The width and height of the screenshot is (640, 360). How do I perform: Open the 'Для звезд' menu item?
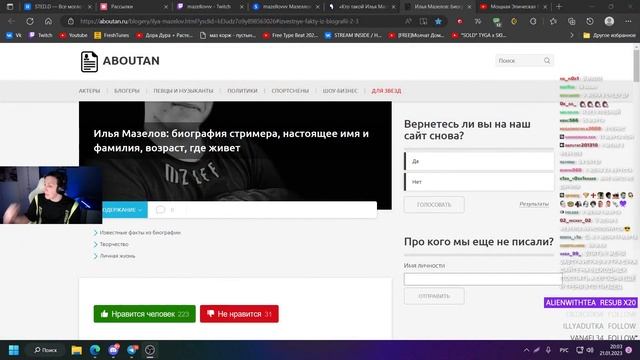[386, 91]
